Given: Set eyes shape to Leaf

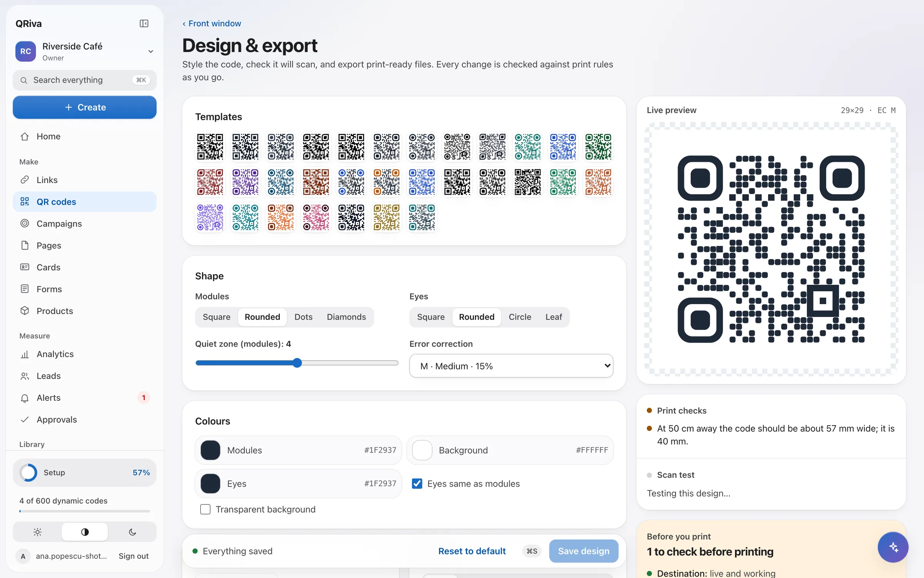Looking at the screenshot, I should point(554,317).
